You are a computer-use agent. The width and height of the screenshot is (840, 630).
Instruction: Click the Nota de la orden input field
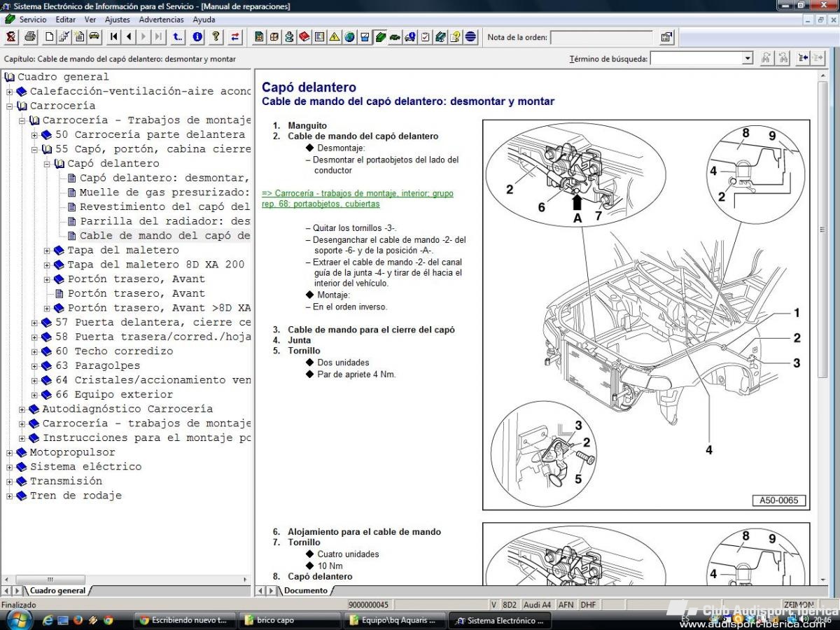click(602, 37)
